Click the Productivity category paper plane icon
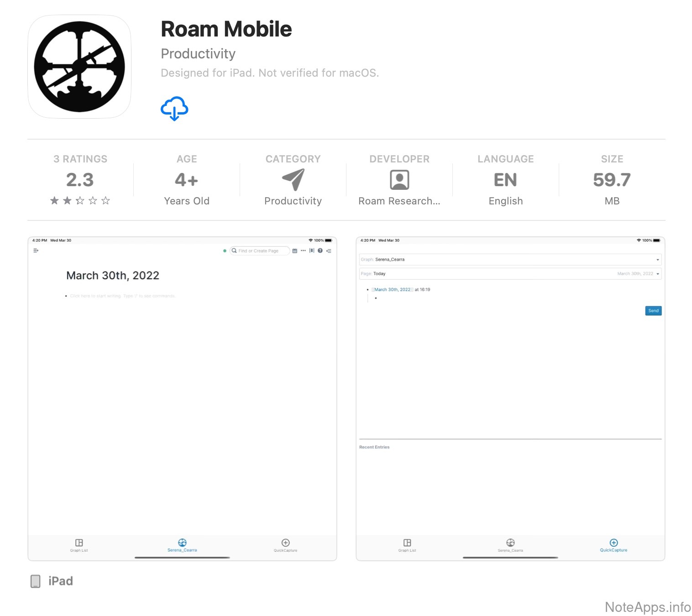Viewport: 692px width, 616px height. (293, 179)
